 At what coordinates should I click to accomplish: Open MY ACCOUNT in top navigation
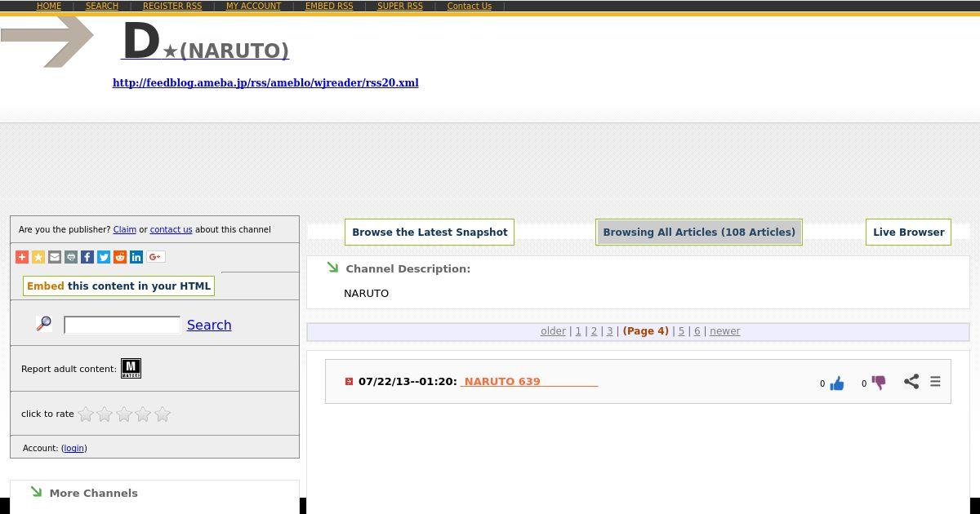click(x=253, y=6)
